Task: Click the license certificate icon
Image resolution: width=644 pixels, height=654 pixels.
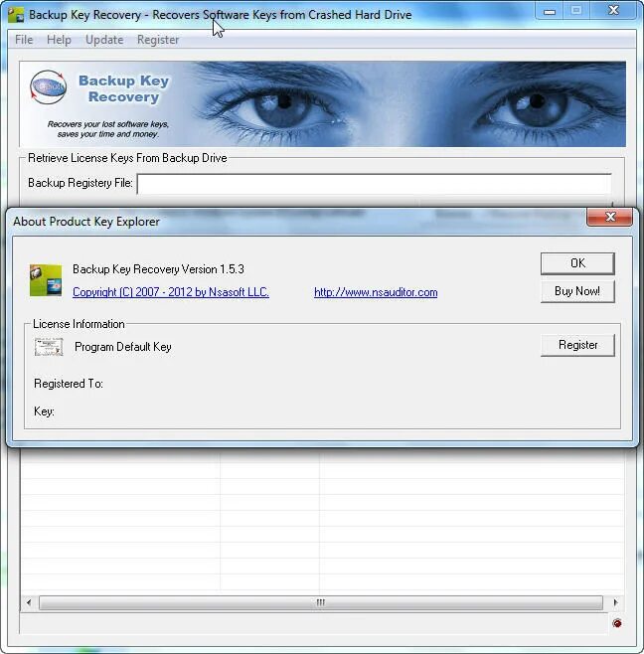Action: point(49,347)
